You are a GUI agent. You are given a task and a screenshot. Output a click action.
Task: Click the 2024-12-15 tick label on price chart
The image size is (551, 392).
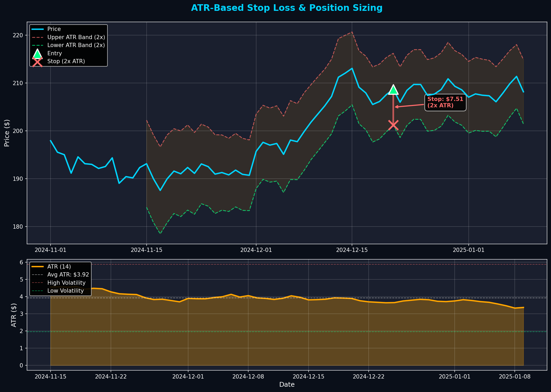[352, 250]
